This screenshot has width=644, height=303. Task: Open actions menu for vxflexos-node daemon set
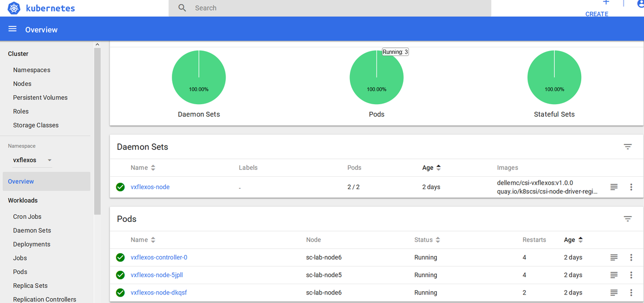click(631, 187)
